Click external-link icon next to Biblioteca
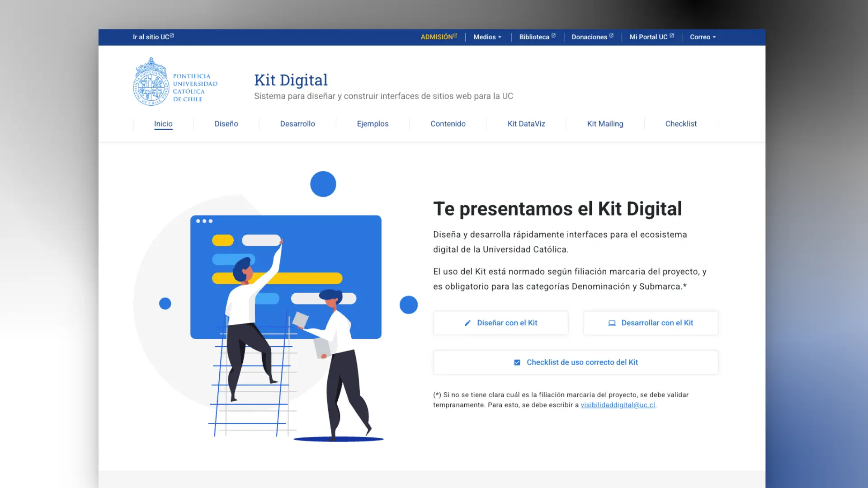The height and width of the screenshot is (488, 868). 553,35
